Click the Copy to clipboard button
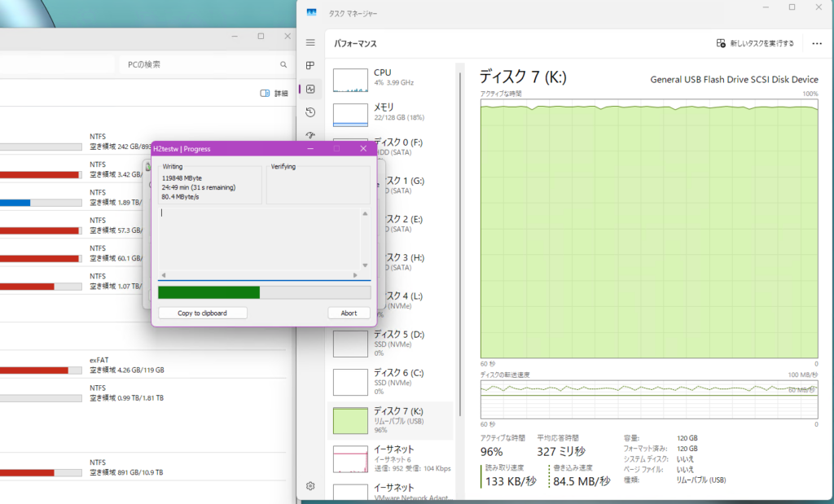This screenshot has height=504, width=834. 202,313
